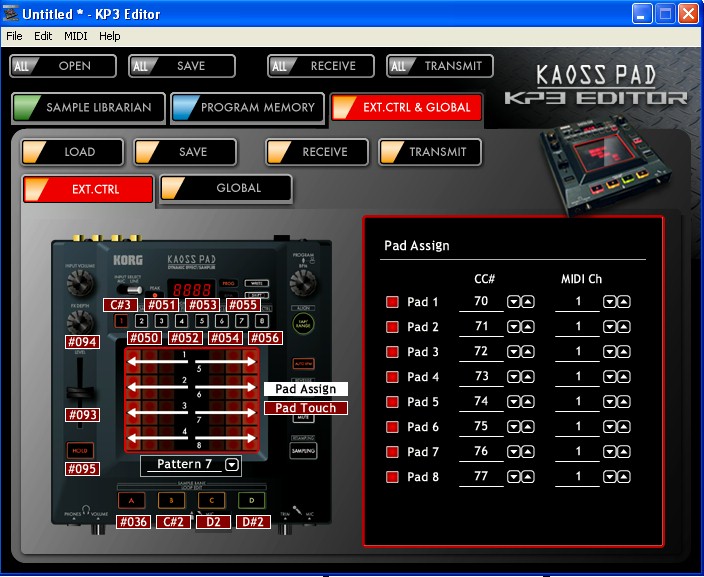
Task: Toggle the red Pad 5 indicator
Action: click(x=392, y=402)
